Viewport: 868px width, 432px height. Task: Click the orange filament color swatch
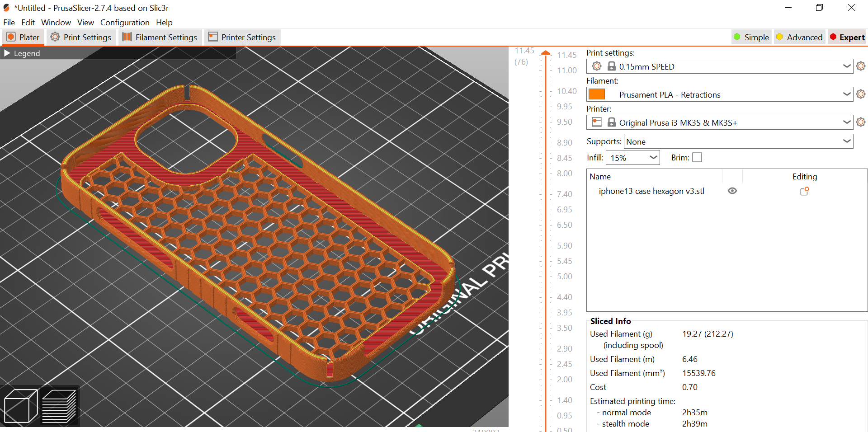point(597,94)
